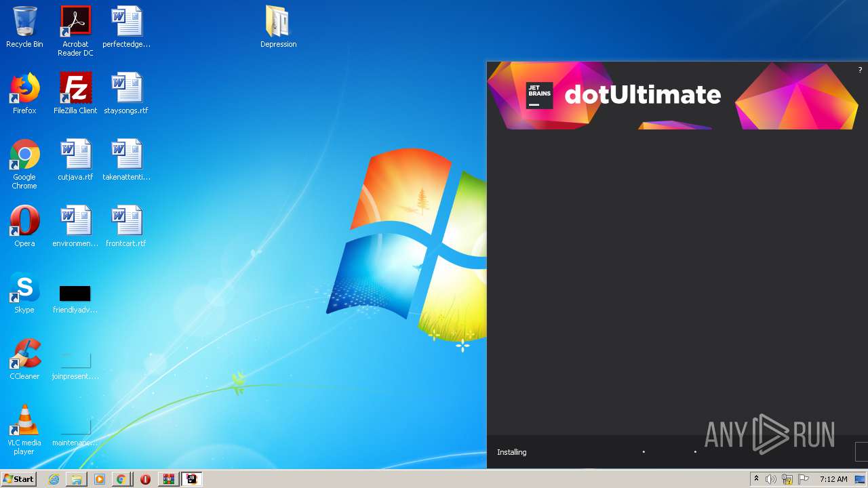
Task: Click the help question mark in dotUltimate installer
Action: pyautogui.click(x=860, y=70)
